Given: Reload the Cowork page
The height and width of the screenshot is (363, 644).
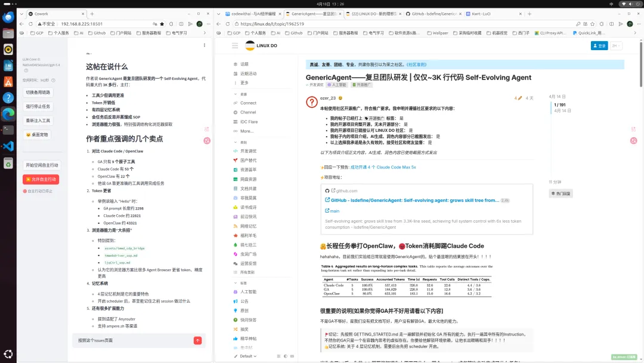Looking at the screenshot, I should pos(30,24).
